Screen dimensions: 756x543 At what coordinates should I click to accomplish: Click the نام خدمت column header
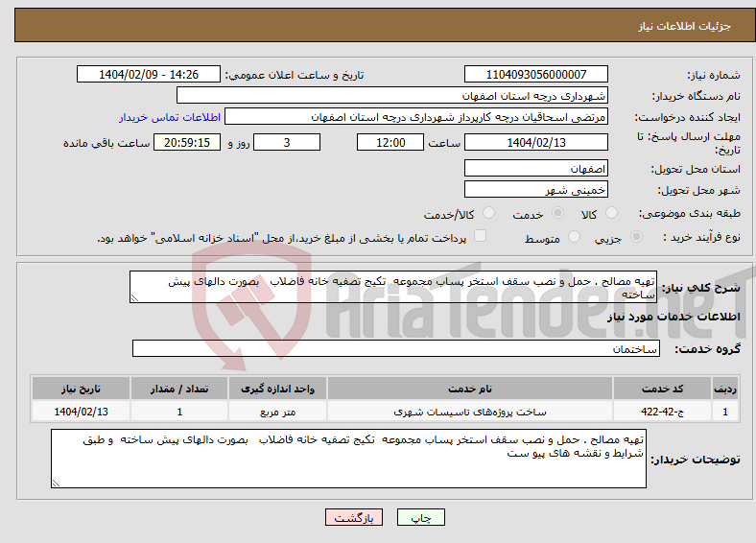469,389
